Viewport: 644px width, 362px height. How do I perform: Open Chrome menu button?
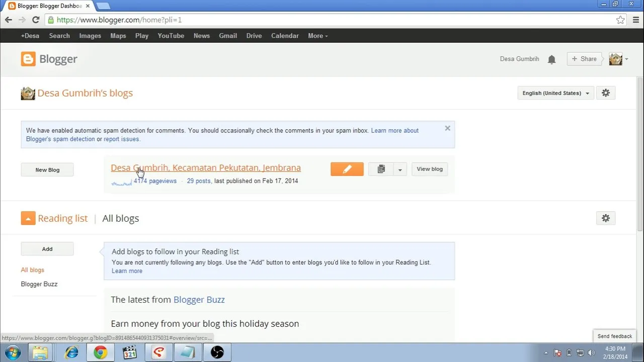[635, 20]
